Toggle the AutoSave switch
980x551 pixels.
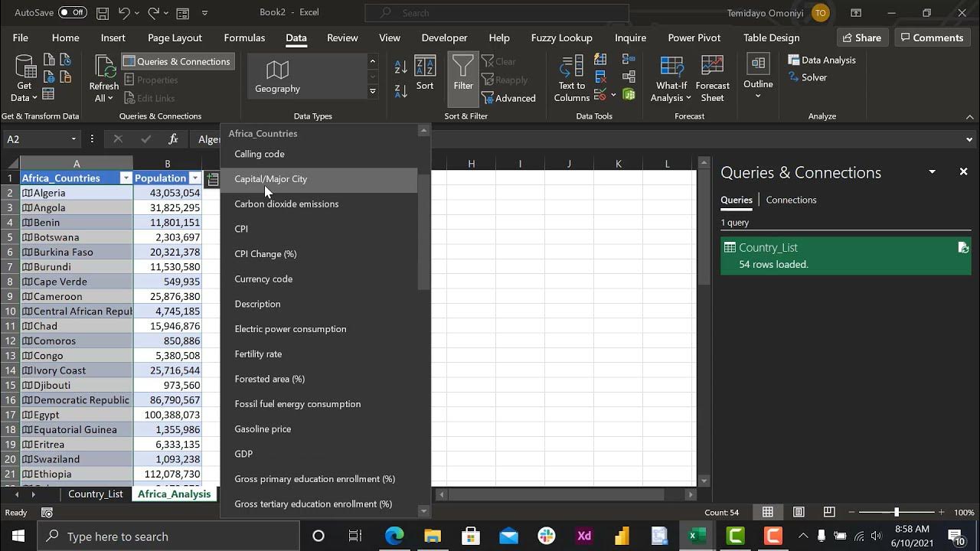[73, 13]
